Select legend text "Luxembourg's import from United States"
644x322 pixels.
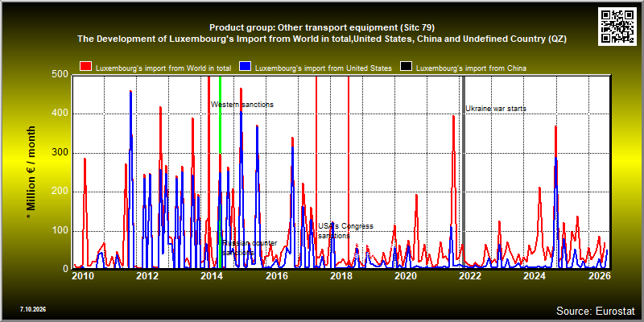coord(324,68)
